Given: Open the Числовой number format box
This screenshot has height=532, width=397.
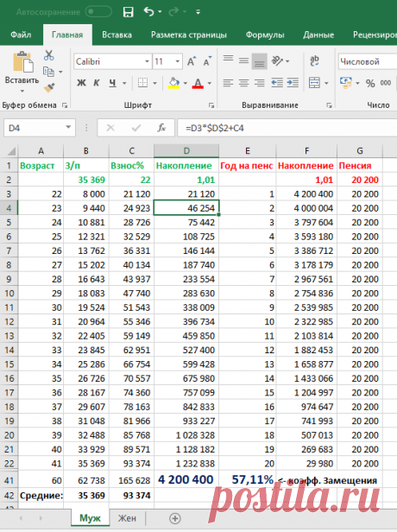Looking at the screenshot, I should coord(368,62).
